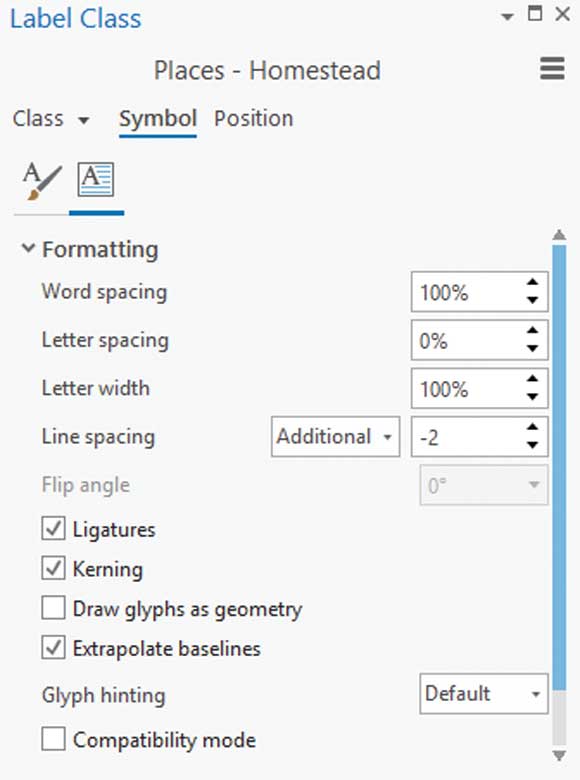
Task: Increase Letter width with up arrow
Action: [x=533, y=379]
